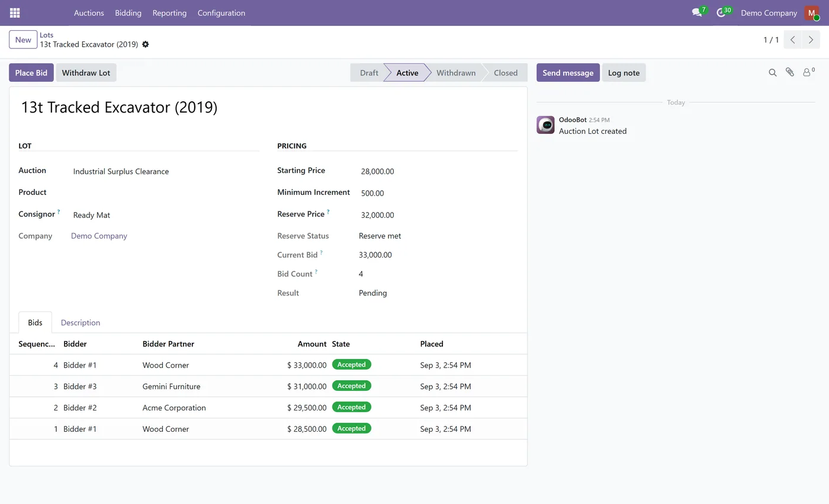Image resolution: width=829 pixels, height=504 pixels.
Task: Create a New lot record
Action: [23, 40]
